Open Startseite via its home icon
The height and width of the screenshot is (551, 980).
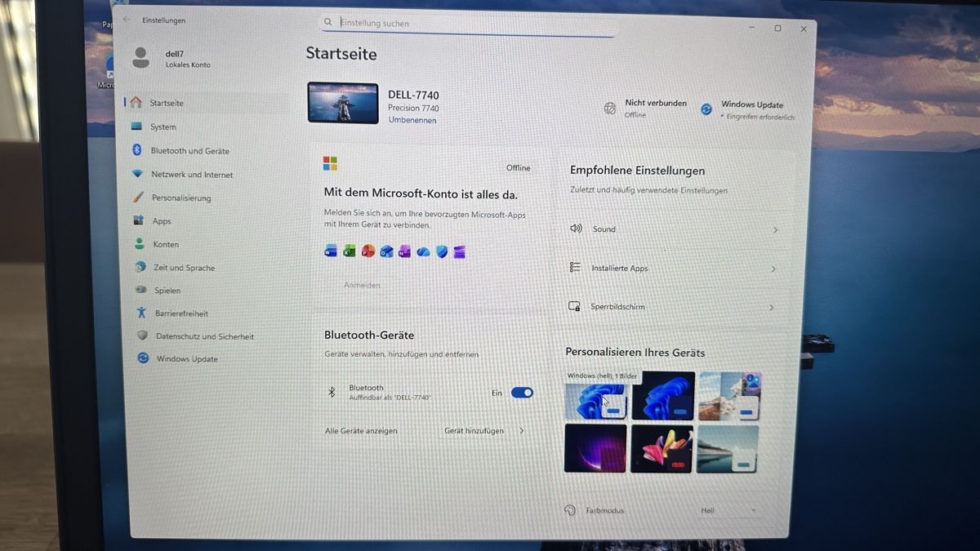tap(136, 103)
